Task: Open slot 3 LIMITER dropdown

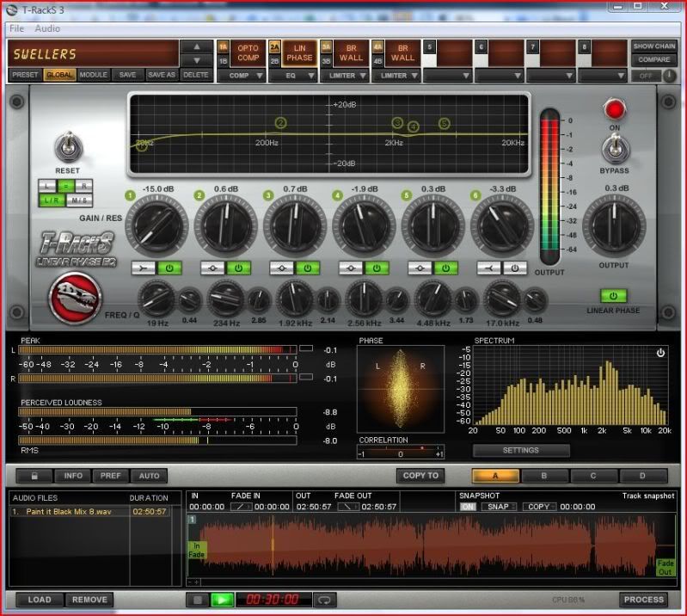Action: 347,76
